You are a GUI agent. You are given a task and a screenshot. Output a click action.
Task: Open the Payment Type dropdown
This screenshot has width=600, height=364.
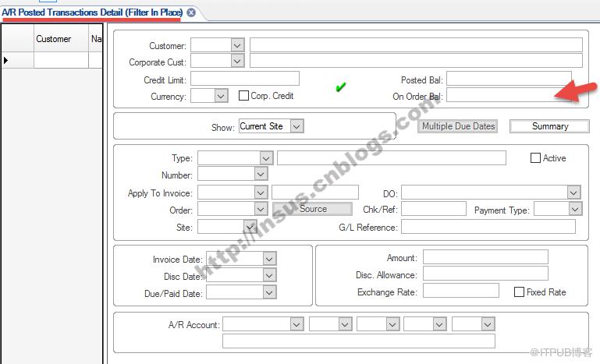coord(575,209)
